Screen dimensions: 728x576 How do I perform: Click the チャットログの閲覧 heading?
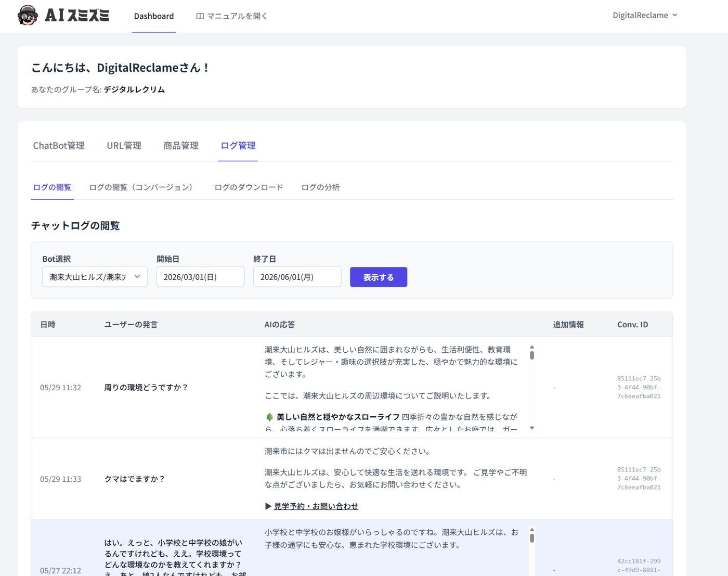75,226
